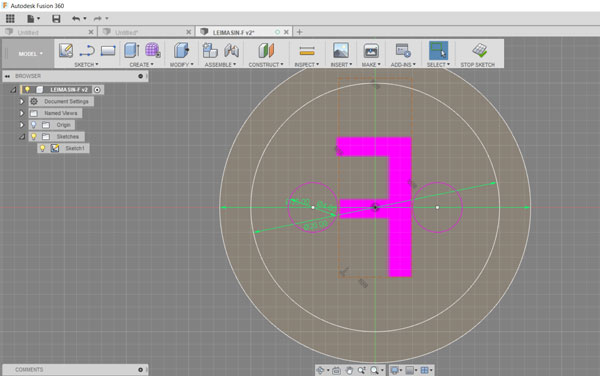Screen dimensions: 600x376
Task: Click the New Component icon in Assemble
Action: click(x=210, y=50)
